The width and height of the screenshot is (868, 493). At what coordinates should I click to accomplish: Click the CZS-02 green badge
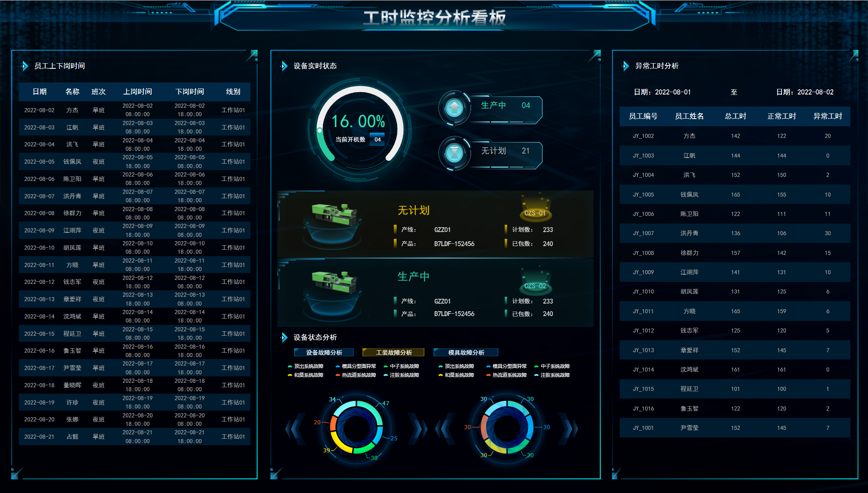[x=535, y=286]
